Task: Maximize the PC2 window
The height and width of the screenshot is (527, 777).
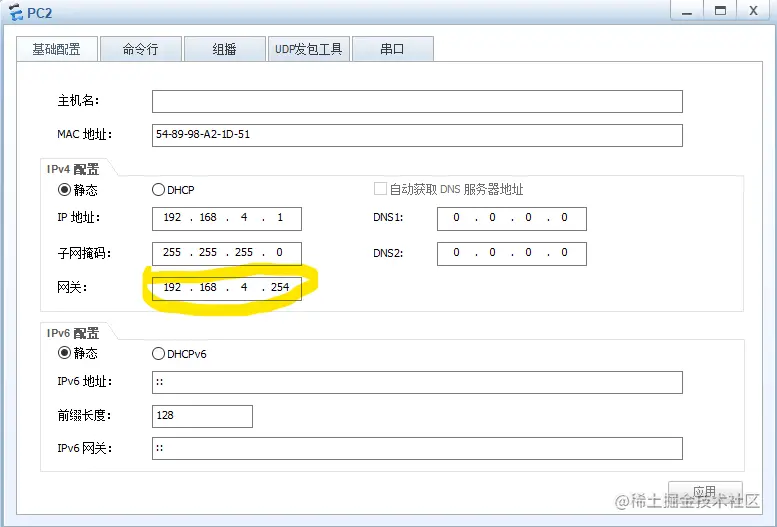Action: [x=720, y=10]
